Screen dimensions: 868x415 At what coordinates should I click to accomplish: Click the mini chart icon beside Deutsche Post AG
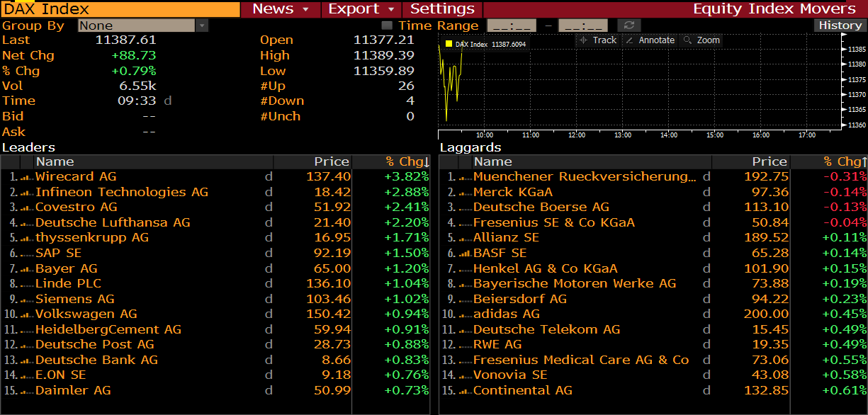(x=28, y=345)
